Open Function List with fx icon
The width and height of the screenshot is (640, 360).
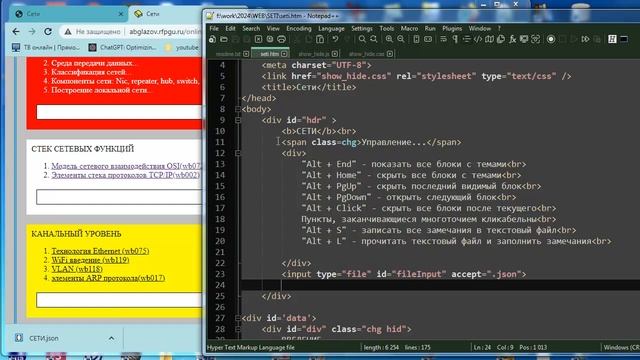(x=512, y=39)
